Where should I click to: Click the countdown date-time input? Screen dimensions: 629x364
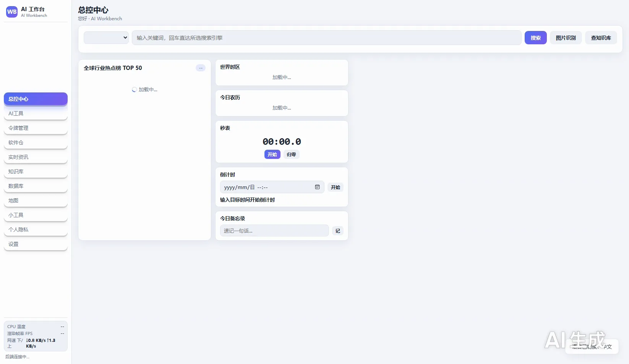[x=272, y=187]
